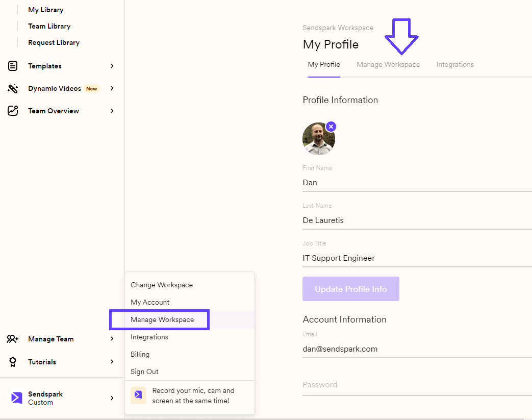The height and width of the screenshot is (420, 532).
Task: Click the Dynamic Videos wand icon
Action: [x=13, y=89]
